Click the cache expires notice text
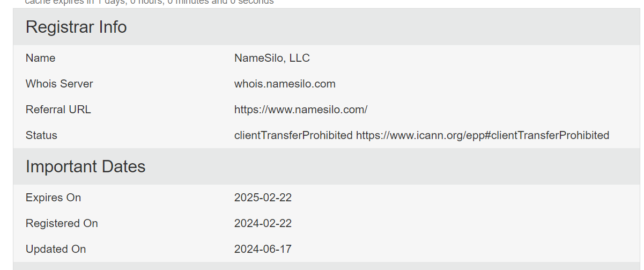Image resolution: width=644 pixels, height=270 pixels. click(x=149, y=2)
